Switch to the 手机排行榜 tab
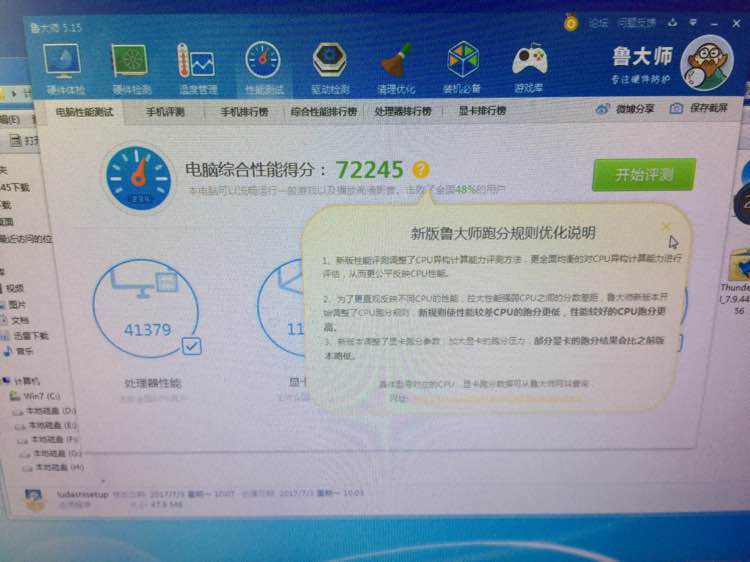Screen dimensions: 750x562 tap(244, 112)
